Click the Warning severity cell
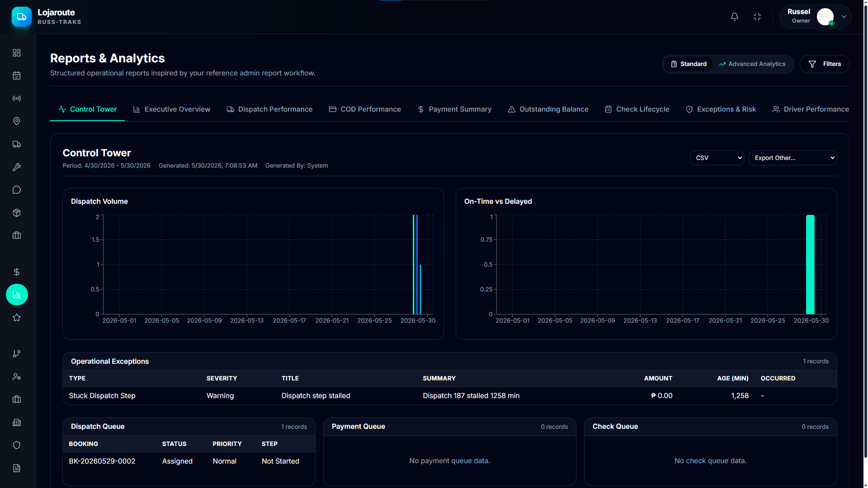This screenshot has width=868, height=488. (x=220, y=396)
